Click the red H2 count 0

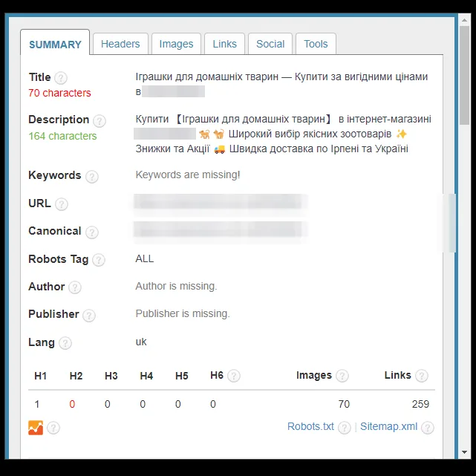(72, 404)
